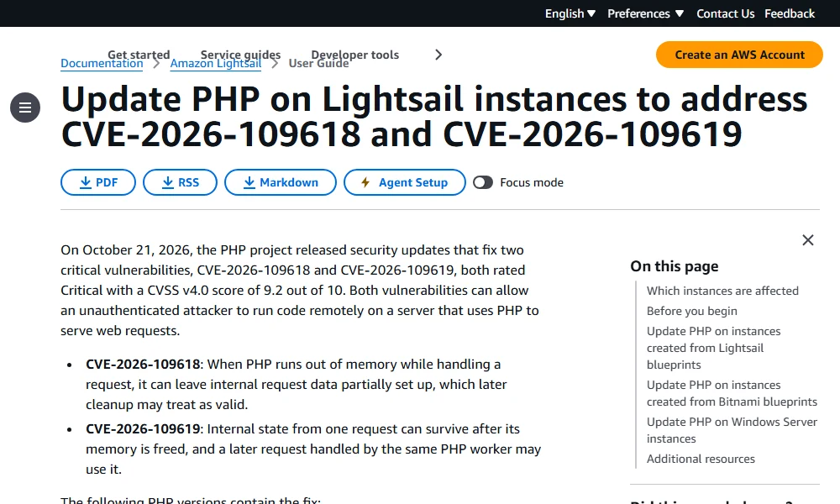The height and width of the screenshot is (504, 840).
Task: Toggle Focus mode switch
Action: click(x=483, y=182)
